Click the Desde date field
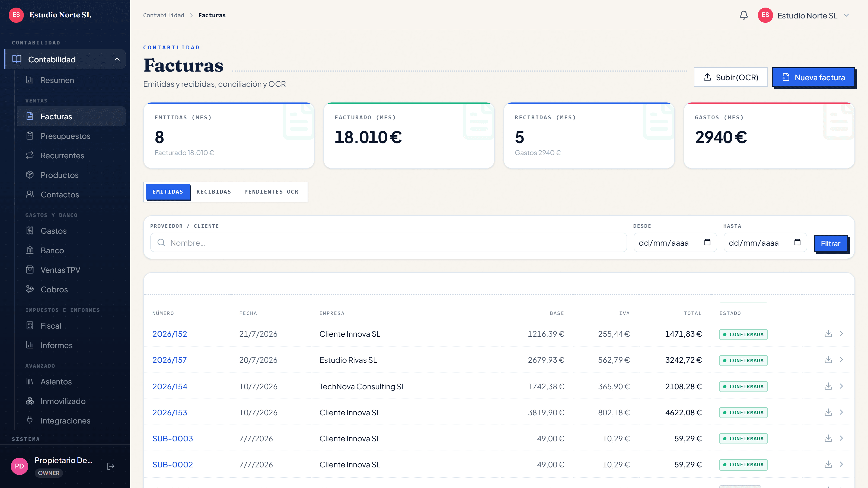 [x=675, y=243]
